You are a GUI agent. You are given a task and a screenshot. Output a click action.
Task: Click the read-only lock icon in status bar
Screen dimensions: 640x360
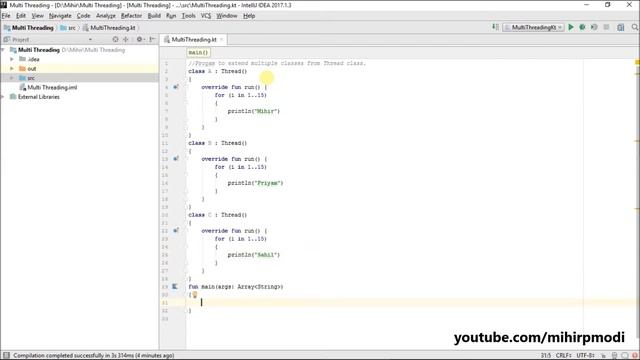coord(604,356)
